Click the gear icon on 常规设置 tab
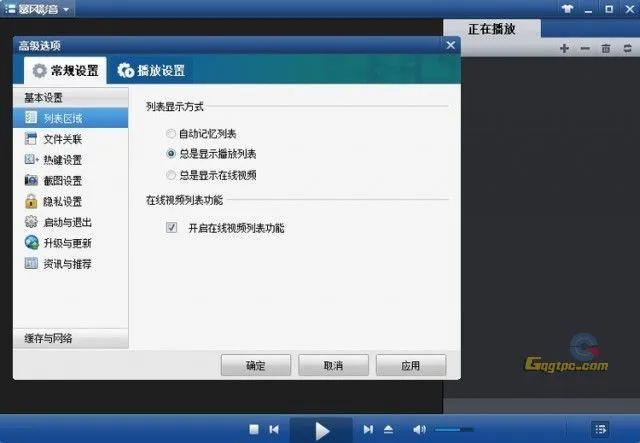The height and width of the screenshot is (443, 640). (40, 71)
